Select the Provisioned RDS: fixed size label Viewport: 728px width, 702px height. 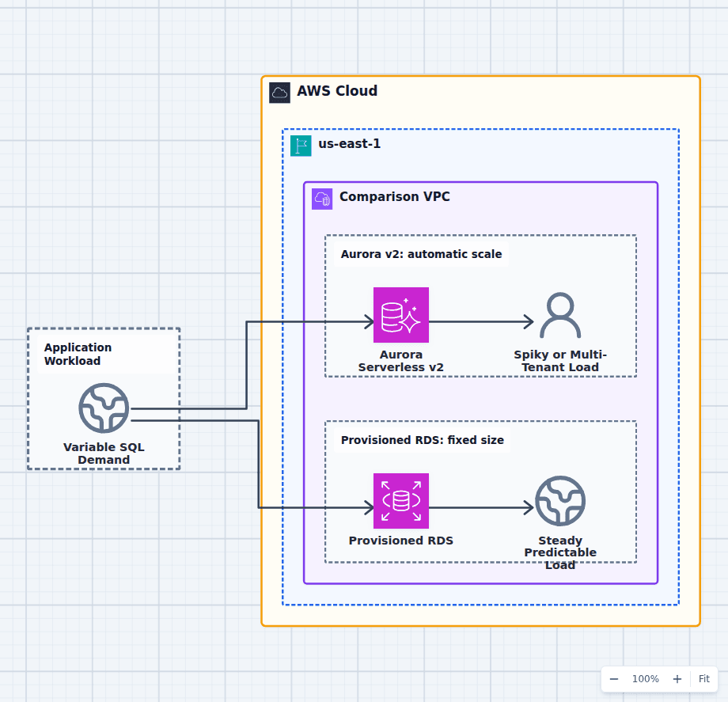click(423, 440)
